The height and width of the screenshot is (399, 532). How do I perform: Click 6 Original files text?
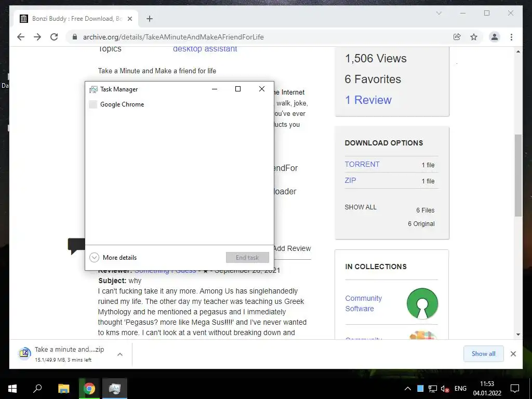click(421, 224)
